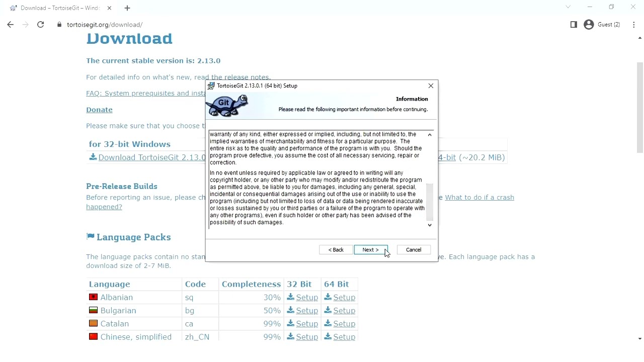Screen dimensions: 644x362
Task: Click the Pre-Release Builds heading
Action: tap(122, 187)
